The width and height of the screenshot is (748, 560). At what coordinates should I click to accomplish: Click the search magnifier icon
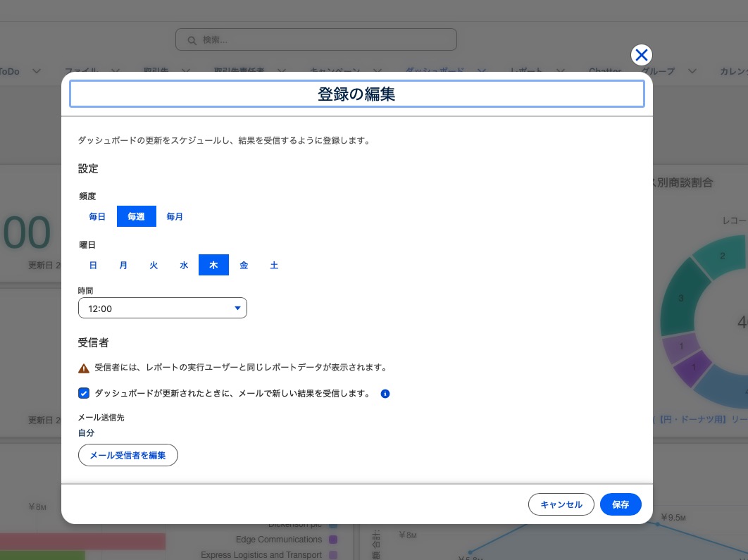pos(192,41)
